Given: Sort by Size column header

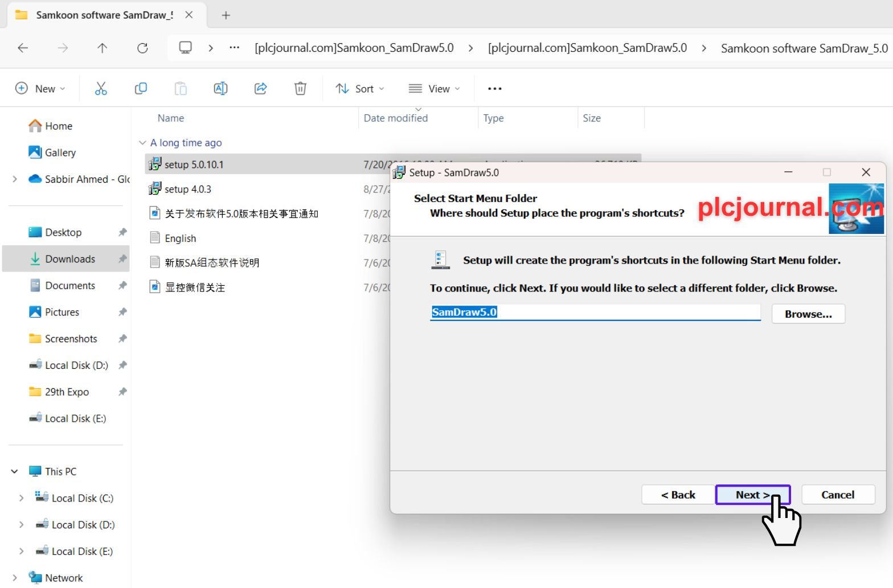Looking at the screenshot, I should (592, 118).
